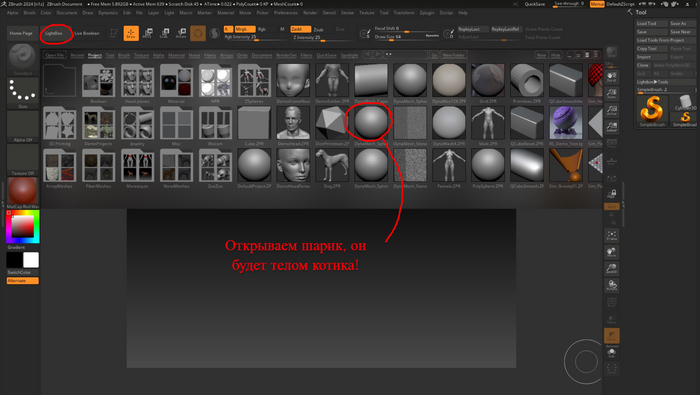Open the Alpha Off selector

(x=22, y=127)
